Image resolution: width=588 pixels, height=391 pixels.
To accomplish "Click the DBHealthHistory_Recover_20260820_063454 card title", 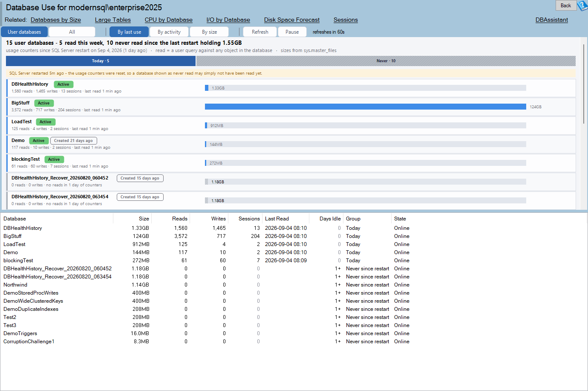I will click(x=60, y=197).
